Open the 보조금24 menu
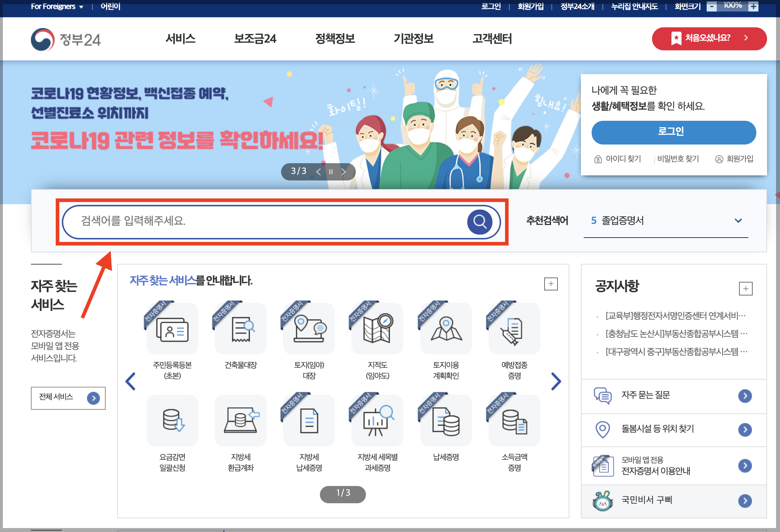 tap(255, 38)
